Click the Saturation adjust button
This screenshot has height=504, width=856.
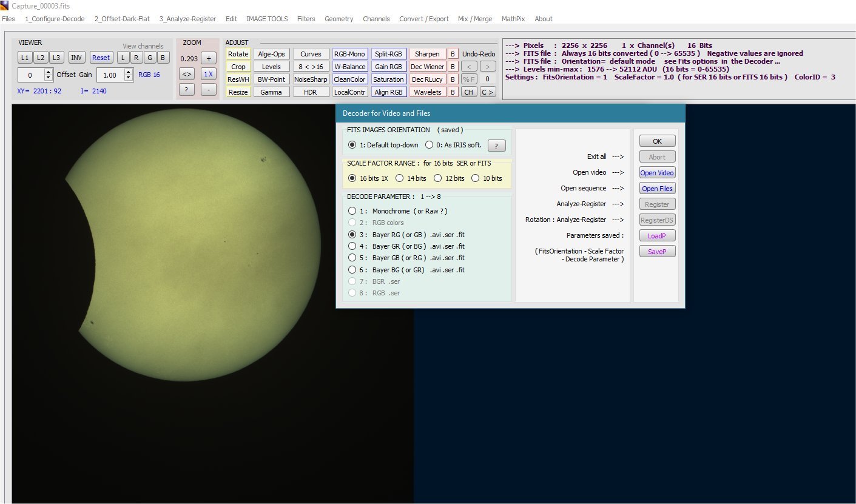pyautogui.click(x=388, y=79)
